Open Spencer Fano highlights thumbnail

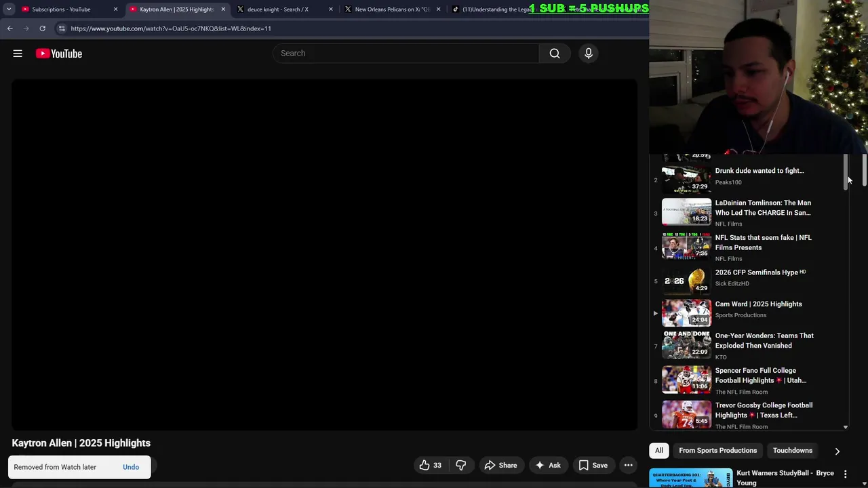(x=686, y=379)
